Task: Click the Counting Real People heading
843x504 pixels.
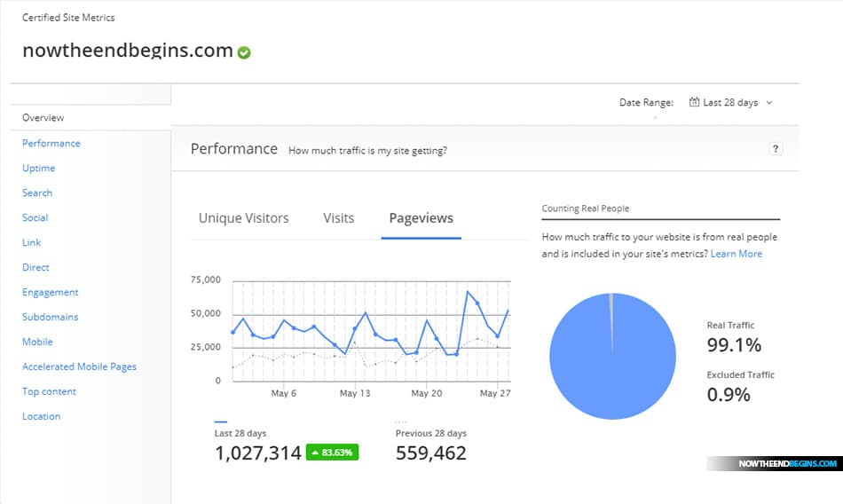Action: (586, 209)
